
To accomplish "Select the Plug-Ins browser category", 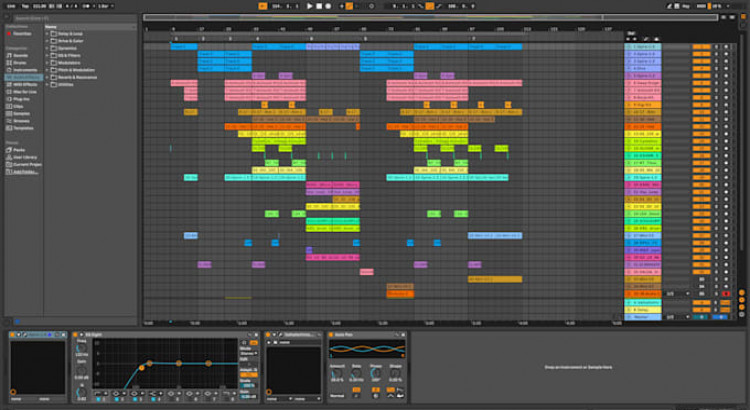I will coord(22,97).
